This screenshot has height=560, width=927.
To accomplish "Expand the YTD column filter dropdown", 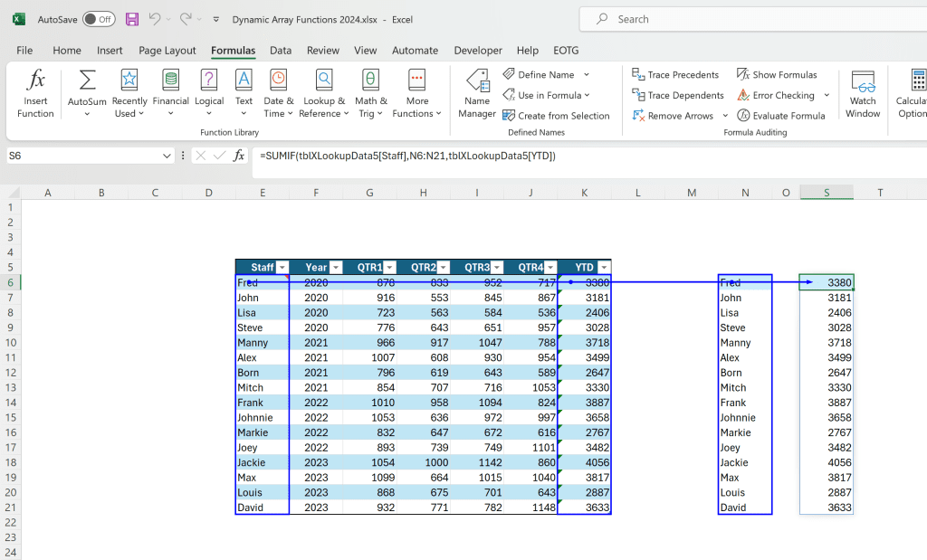I will (x=604, y=267).
